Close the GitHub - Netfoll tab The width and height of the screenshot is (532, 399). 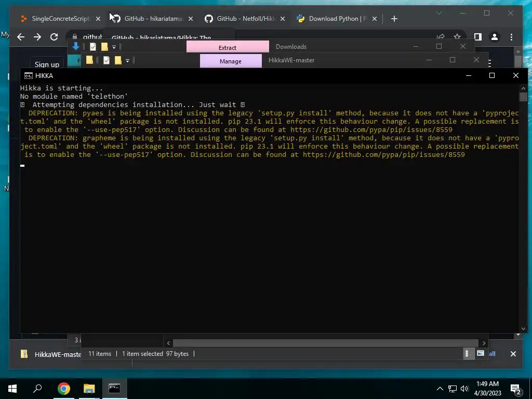click(283, 19)
